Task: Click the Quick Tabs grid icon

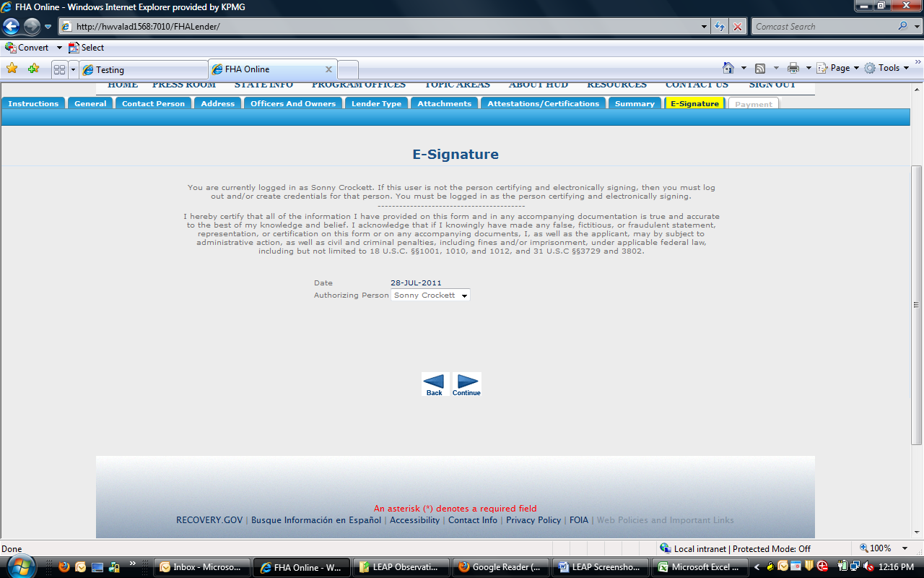Action: coord(59,69)
